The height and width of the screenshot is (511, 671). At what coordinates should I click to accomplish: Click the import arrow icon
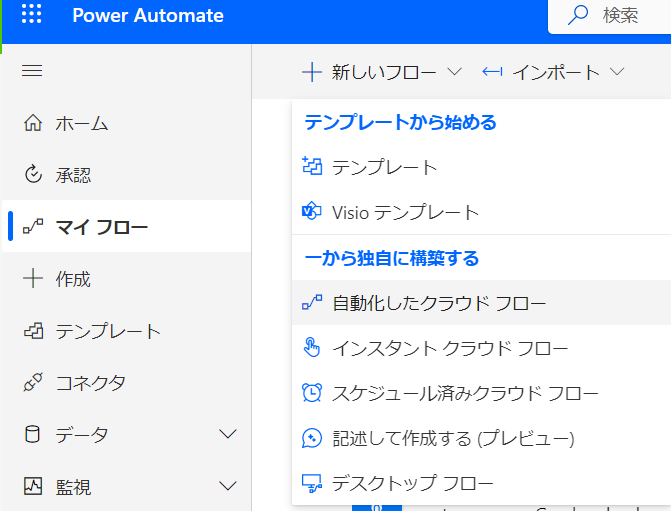click(x=492, y=71)
